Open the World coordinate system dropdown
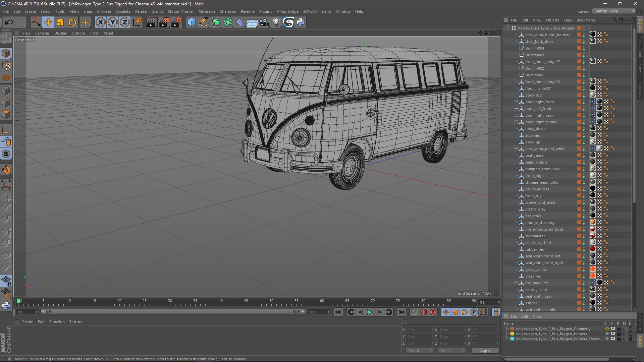 coord(419,351)
